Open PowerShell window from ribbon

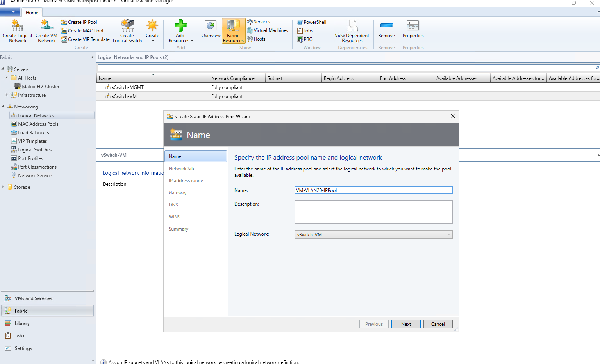[312, 22]
